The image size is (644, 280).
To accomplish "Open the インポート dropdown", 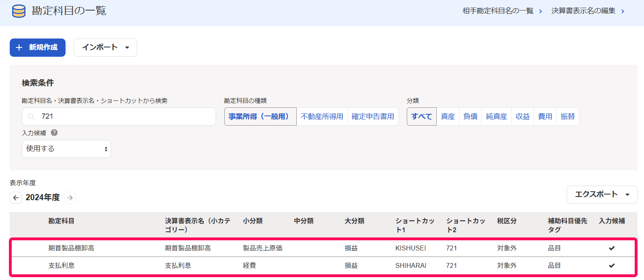I will point(105,47).
